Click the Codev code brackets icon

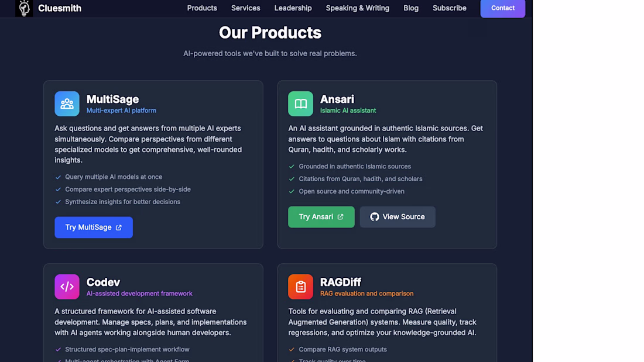pyautogui.click(x=67, y=287)
